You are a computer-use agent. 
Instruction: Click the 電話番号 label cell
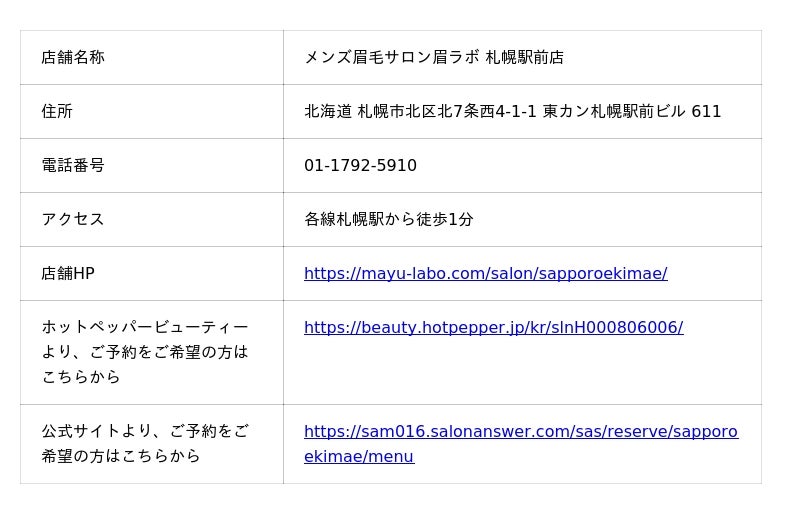click(x=73, y=165)
